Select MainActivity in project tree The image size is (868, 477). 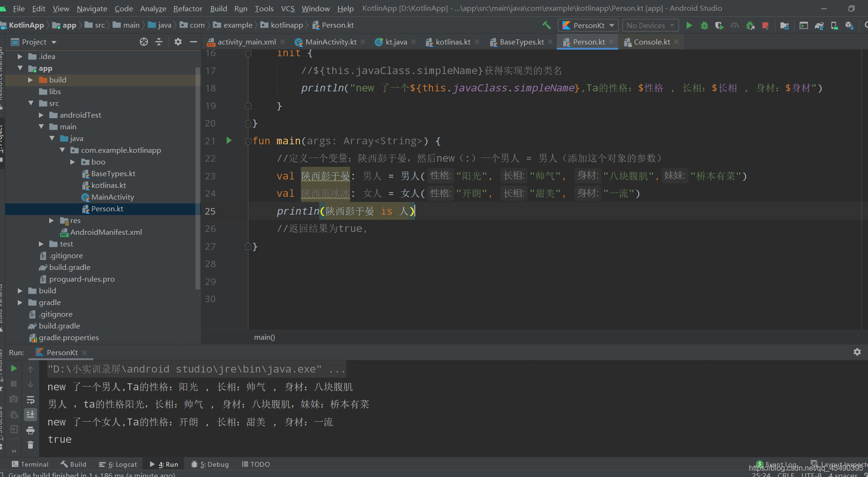click(x=112, y=197)
